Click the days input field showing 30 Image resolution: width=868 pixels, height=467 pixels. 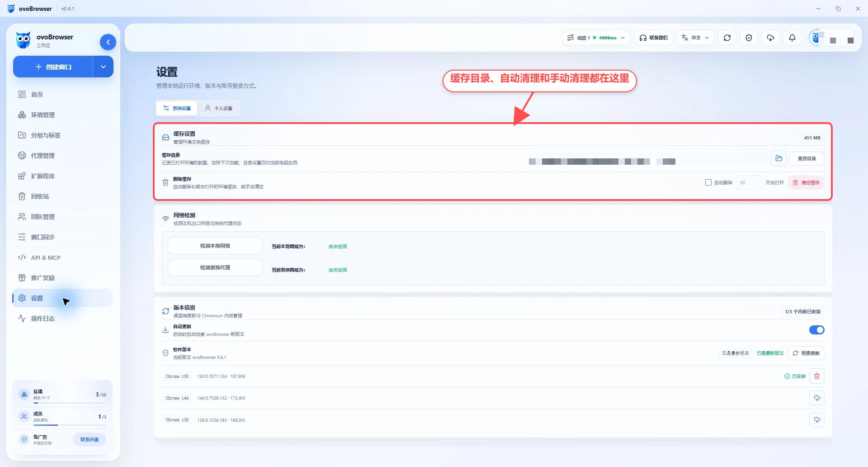pos(749,182)
